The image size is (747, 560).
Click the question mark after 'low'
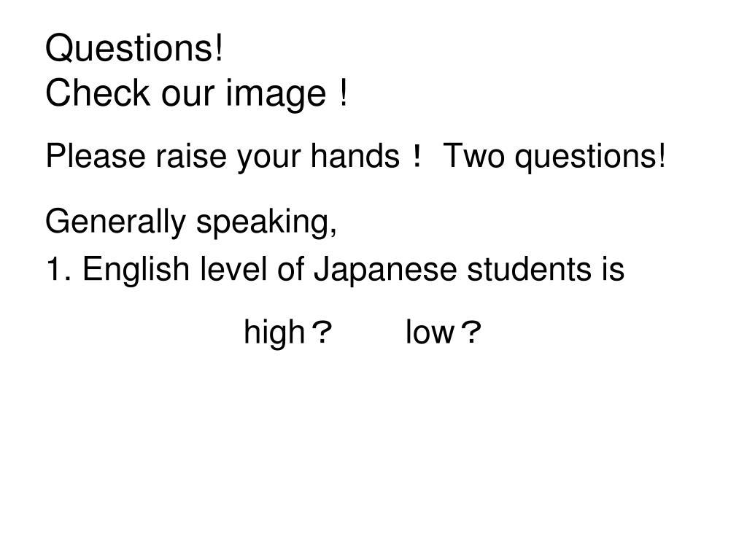click(471, 332)
